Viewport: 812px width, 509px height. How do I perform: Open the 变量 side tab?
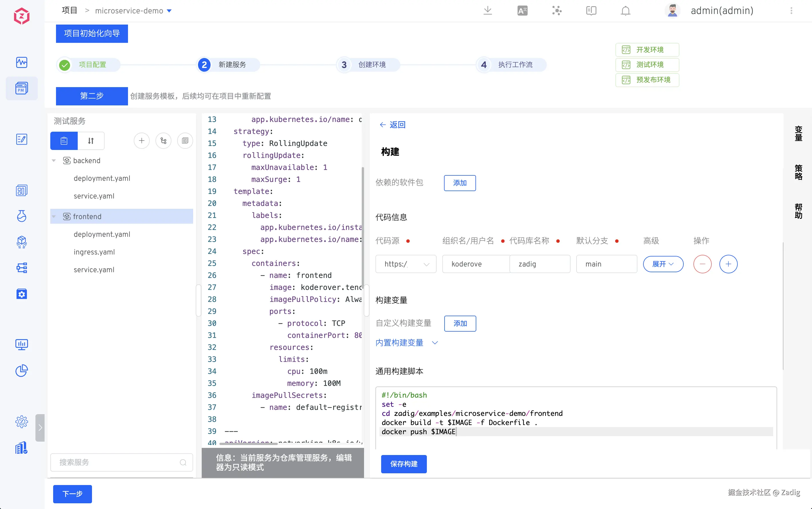click(x=798, y=133)
